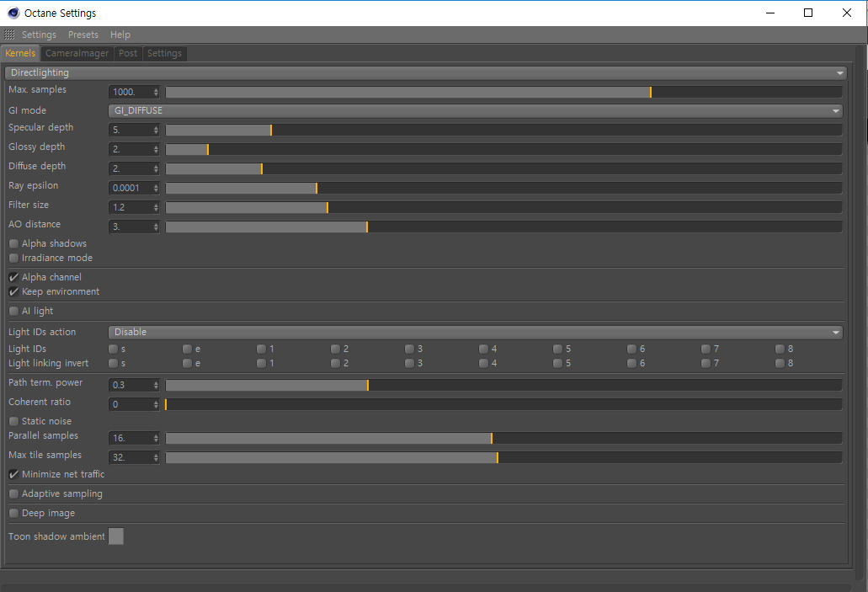The image size is (868, 592).
Task: Click the Max. samples stepper arrows
Action: (156, 92)
